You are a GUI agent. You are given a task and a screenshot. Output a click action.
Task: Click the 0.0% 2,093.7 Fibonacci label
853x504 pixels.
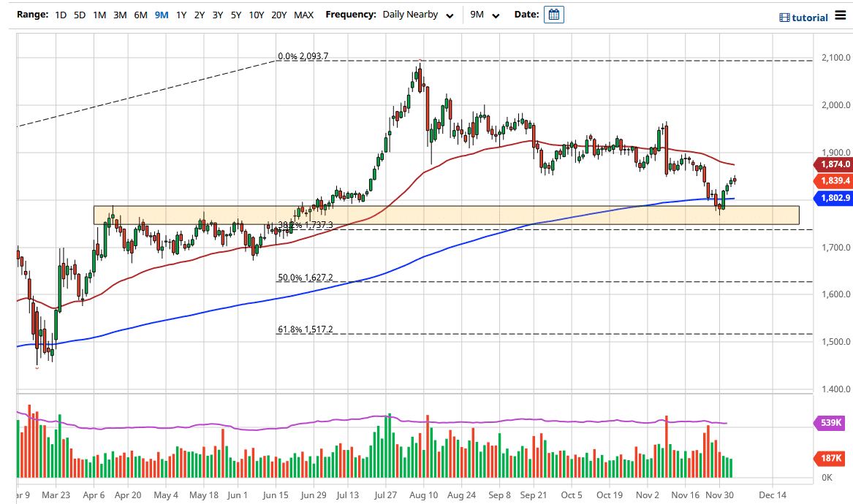pyautogui.click(x=303, y=56)
